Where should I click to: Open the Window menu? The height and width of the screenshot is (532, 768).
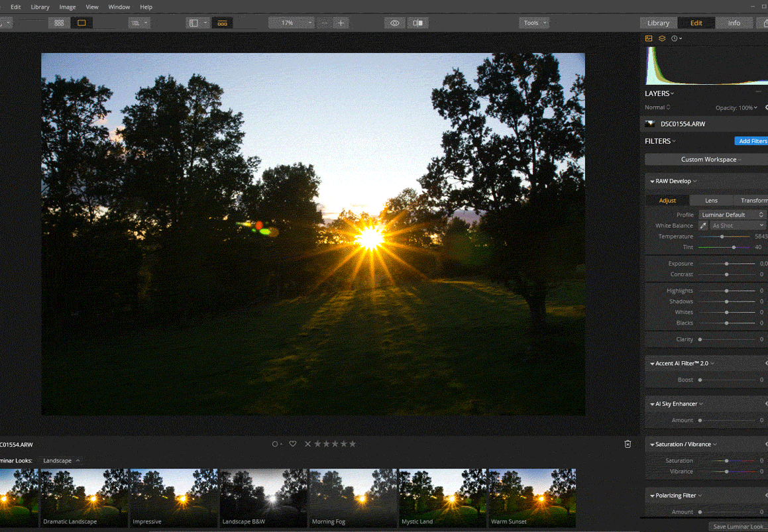(119, 7)
